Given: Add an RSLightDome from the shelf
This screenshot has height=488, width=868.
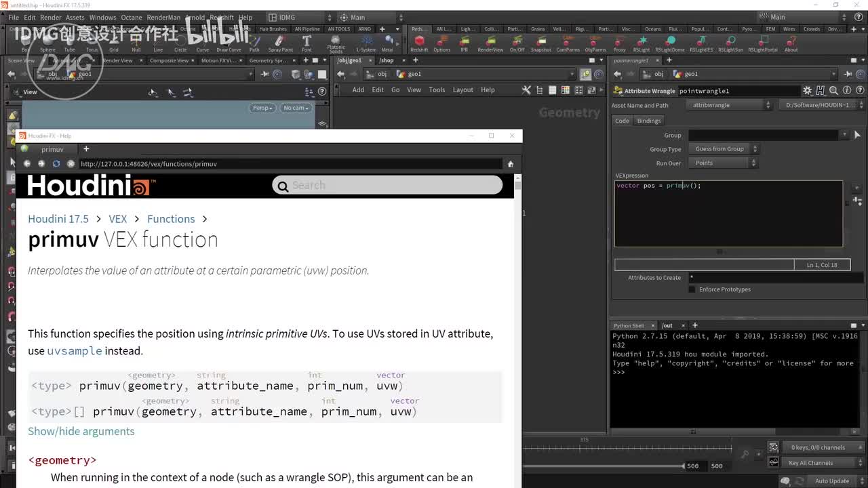Looking at the screenshot, I should click(x=670, y=44).
